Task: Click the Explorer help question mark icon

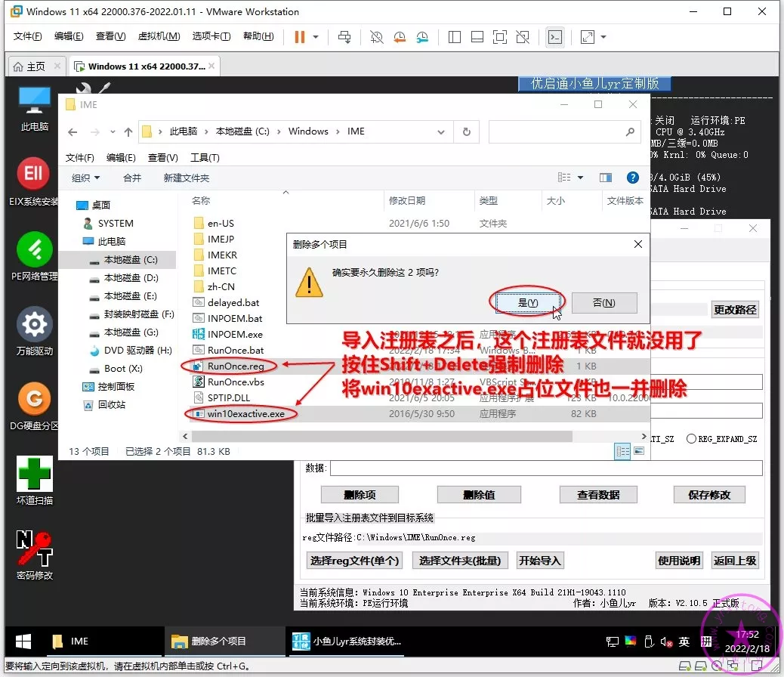Action: [633, 178]
